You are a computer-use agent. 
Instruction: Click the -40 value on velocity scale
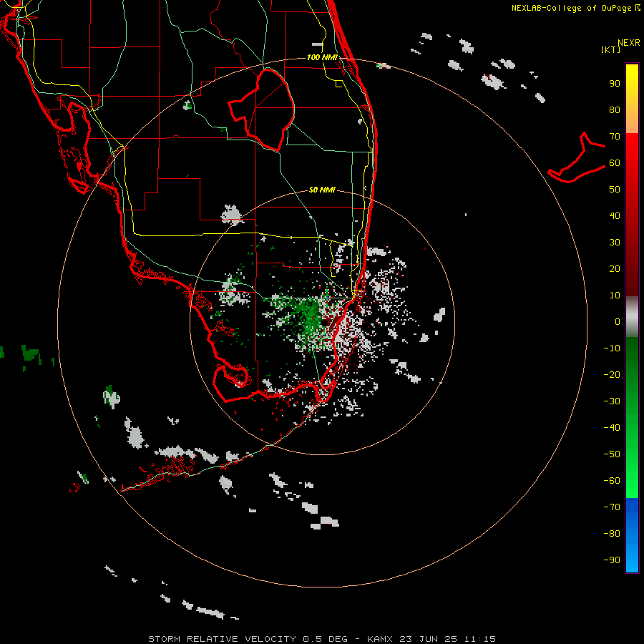point(612,428)
